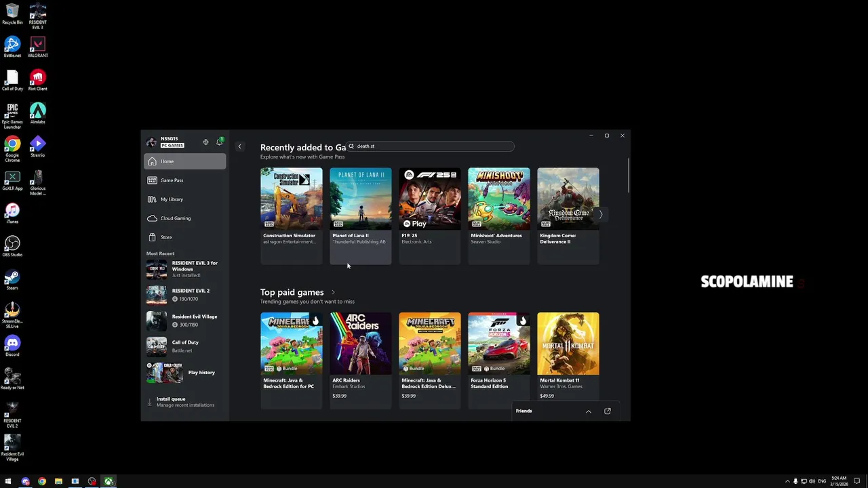The image size is (868, 488).
Task: Open Install queue
Action: point(184,402)
